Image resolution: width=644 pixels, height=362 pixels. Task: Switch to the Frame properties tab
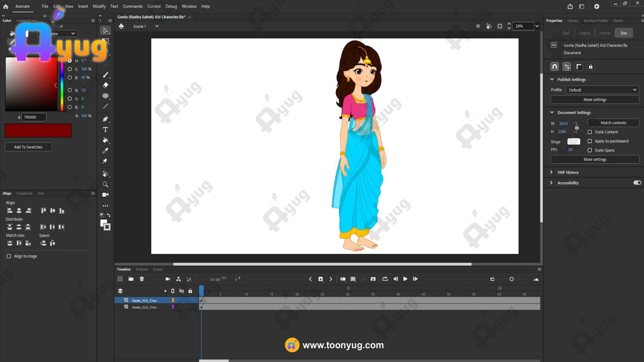[605, 33]
